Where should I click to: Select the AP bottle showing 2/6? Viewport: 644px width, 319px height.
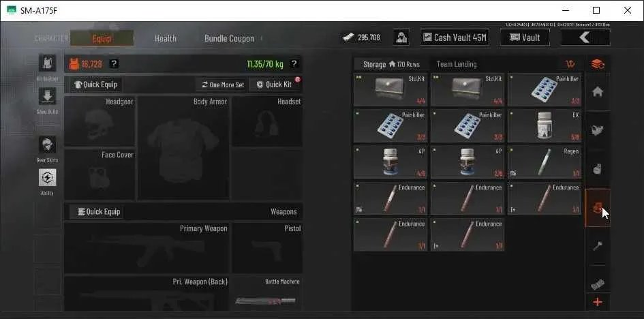click(x=467, y=162)
